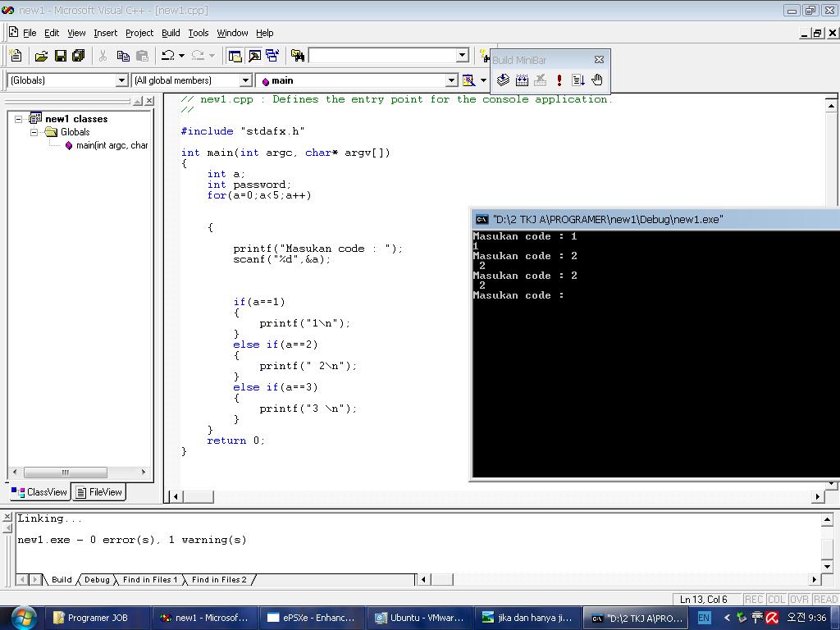Click the Redo arrow icon
Viewport: 840px width, 630px height.
tap(198, 55)
